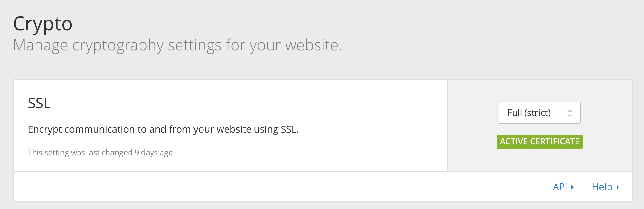644x209 pixels.
Task: Click the up arrow in SSL selector
Action: tap(570, 111)
